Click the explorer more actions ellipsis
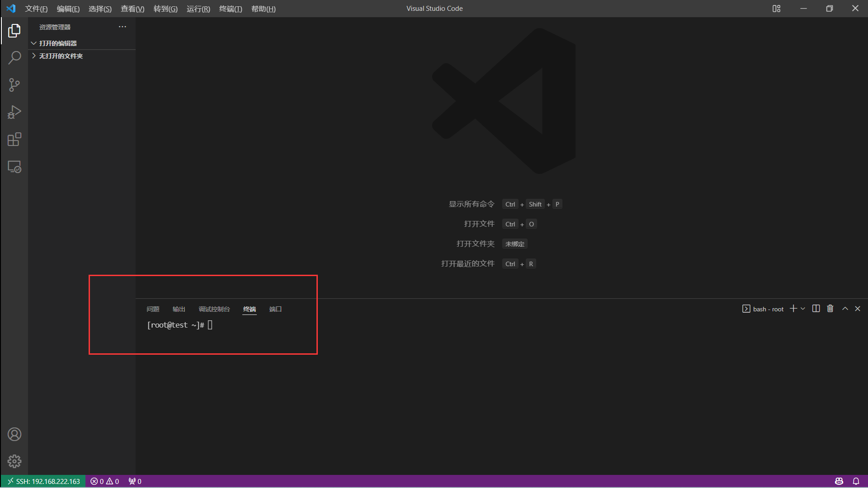 [x=123, y=27]
